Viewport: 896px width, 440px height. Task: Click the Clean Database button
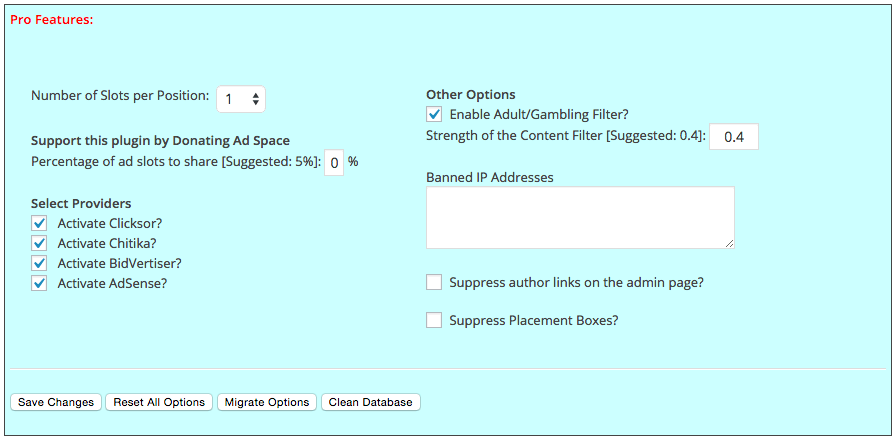[x=371, y=402]
